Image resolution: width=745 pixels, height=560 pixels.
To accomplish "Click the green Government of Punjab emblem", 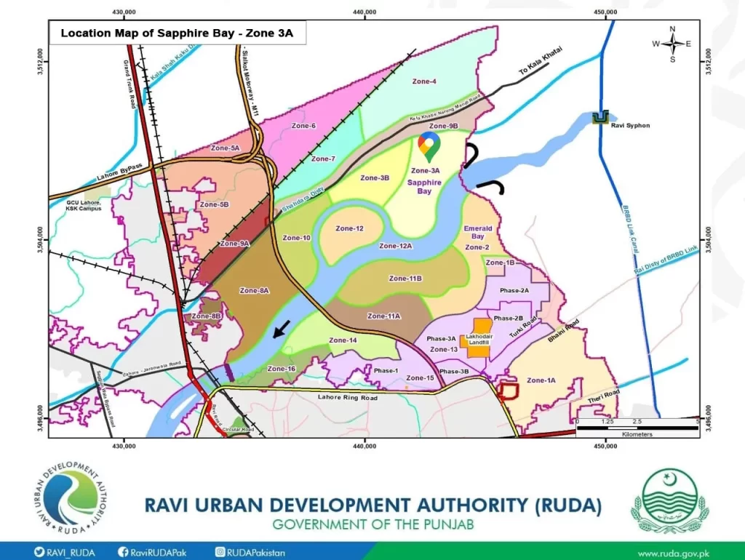I will point(669,501).
